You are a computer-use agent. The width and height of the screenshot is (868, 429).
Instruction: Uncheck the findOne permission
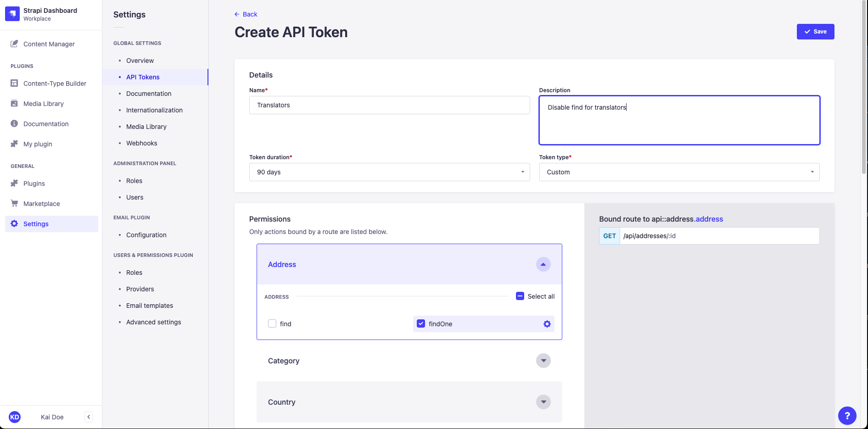click(x=420, y=323)
